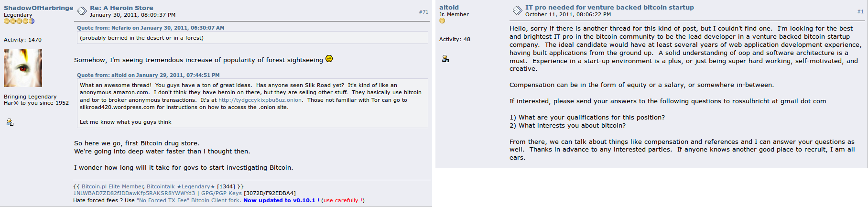Click ShadowOfHarbringer's Legendary rank coins

point(19,21)
